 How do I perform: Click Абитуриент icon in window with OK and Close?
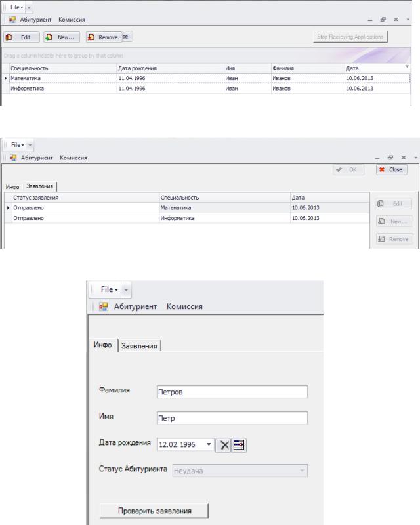click(x=13, y=157)
